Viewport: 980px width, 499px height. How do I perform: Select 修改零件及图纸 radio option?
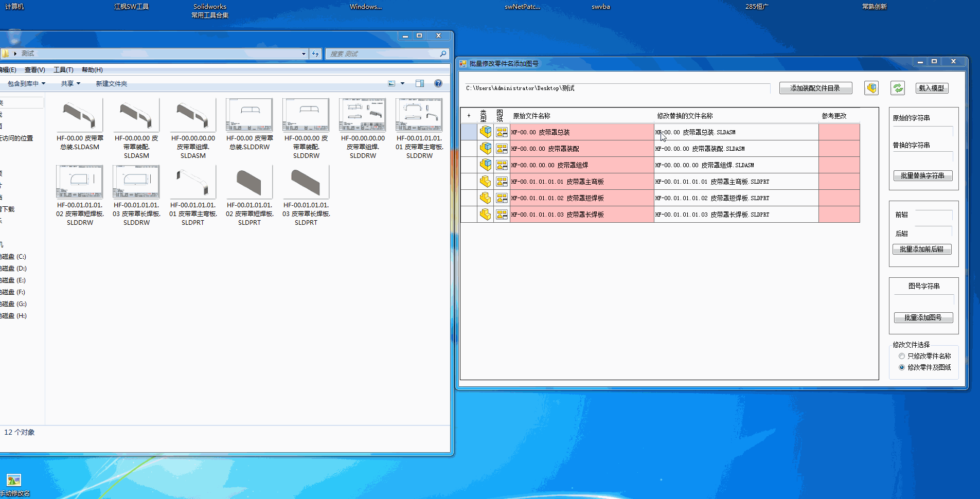tap(902, 367)
